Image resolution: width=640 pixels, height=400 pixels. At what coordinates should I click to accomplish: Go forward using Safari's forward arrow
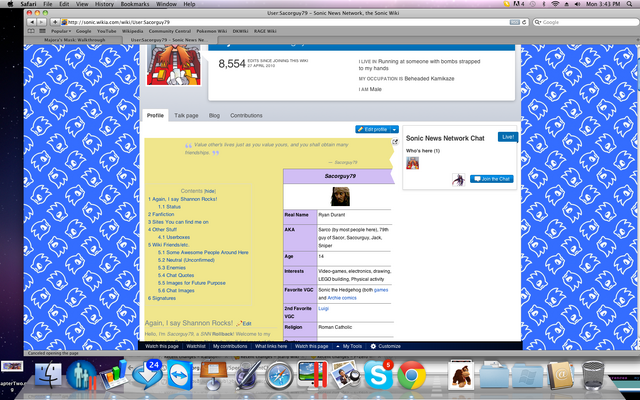tap(41, 22)
